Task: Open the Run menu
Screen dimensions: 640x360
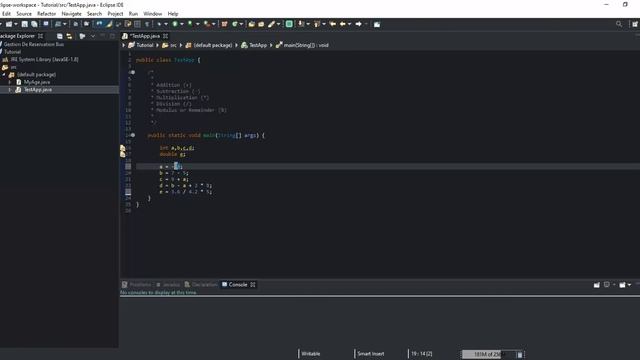Action: (133, 14)
